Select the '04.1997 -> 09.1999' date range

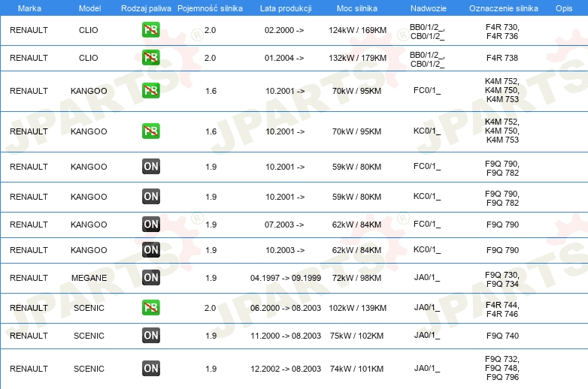pyautogui.click(x=286, y=278)
